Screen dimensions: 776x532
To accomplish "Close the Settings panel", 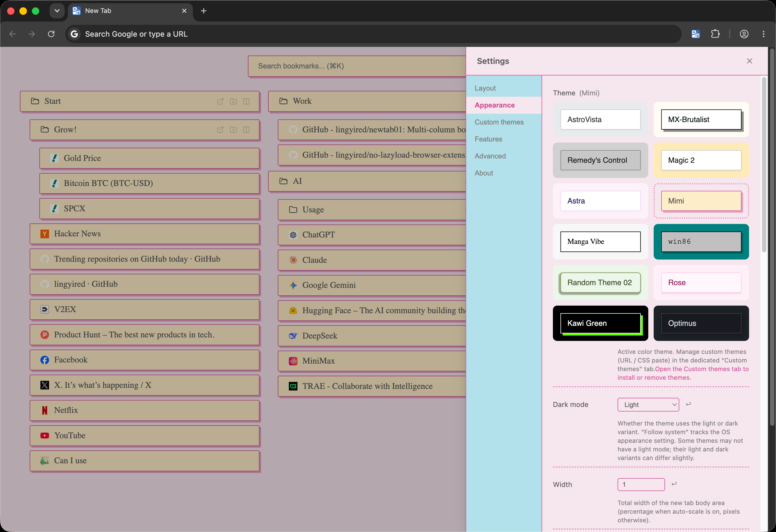I will tap(750, 61).
